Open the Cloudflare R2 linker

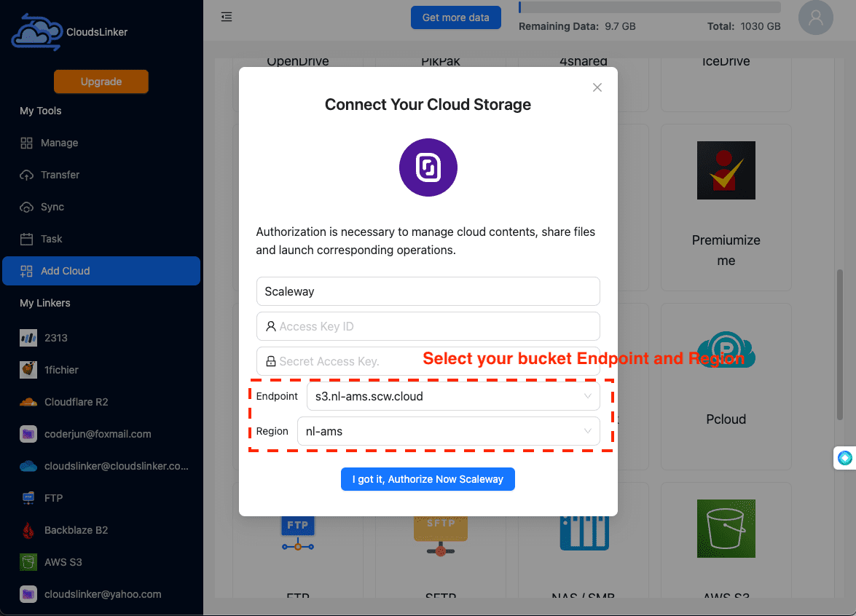pos(101,402)
